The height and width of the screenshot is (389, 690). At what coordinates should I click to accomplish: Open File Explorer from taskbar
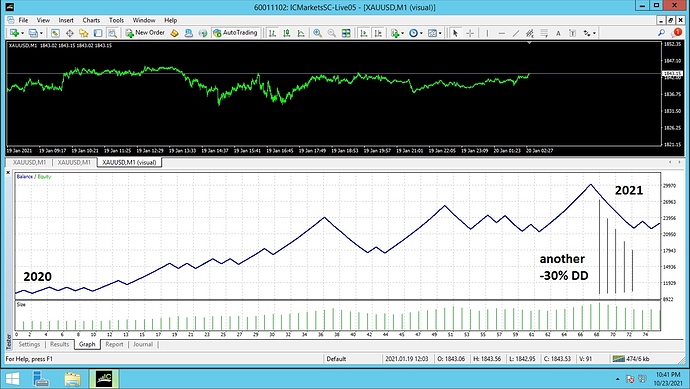pyautogui.click(x=73, y=379)
